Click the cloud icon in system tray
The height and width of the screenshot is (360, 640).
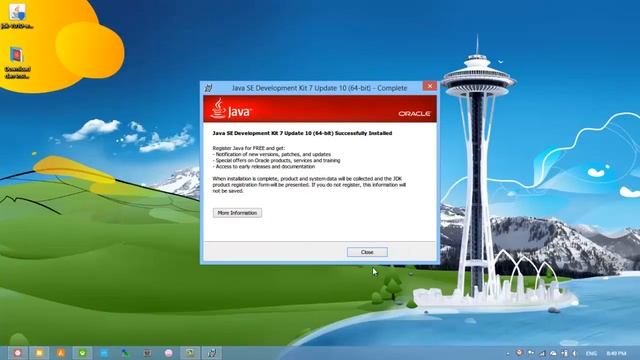coord(553,353)
